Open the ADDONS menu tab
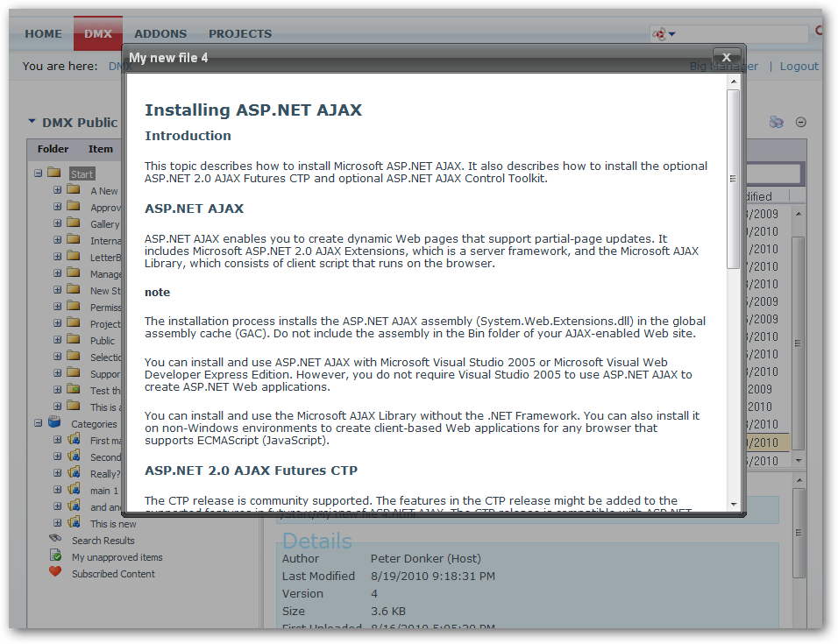This screenshot has width=838, height=644. 160,33
